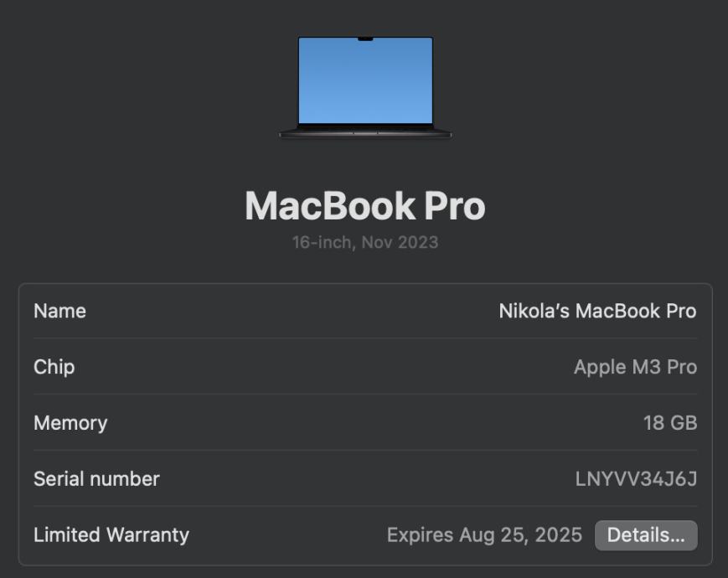Image resolution: width=728 pixels, height=578 pixels.
Task: Click the notch on the laptop illustration
Action: point(365,39)
